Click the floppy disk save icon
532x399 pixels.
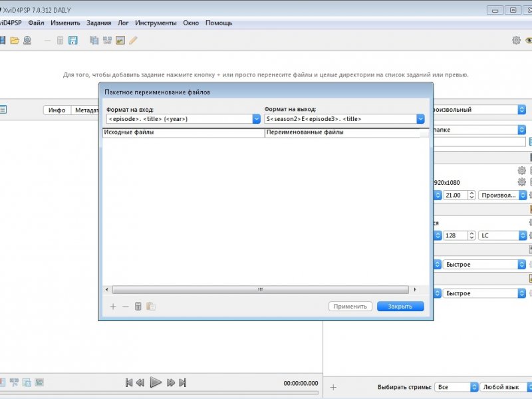tap(73, 41)
